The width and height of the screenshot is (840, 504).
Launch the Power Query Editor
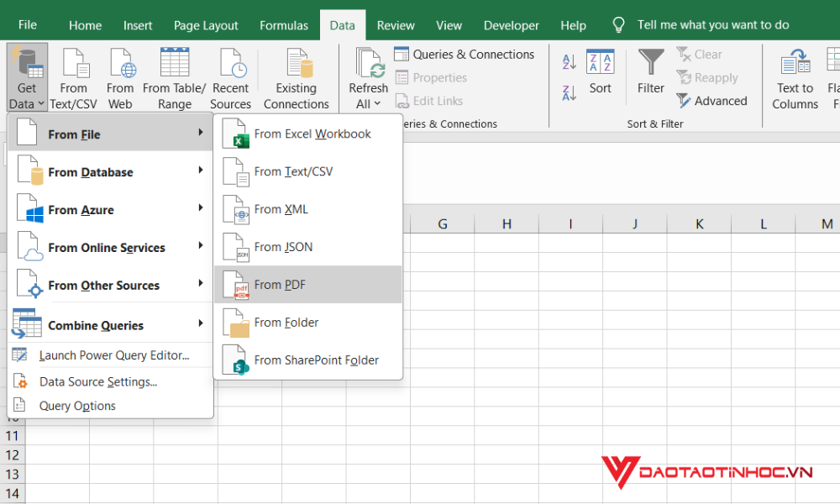pos(113,354)
